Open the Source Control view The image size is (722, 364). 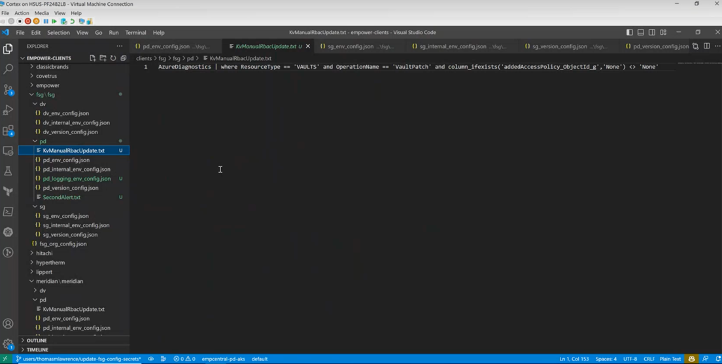[8, 89]
